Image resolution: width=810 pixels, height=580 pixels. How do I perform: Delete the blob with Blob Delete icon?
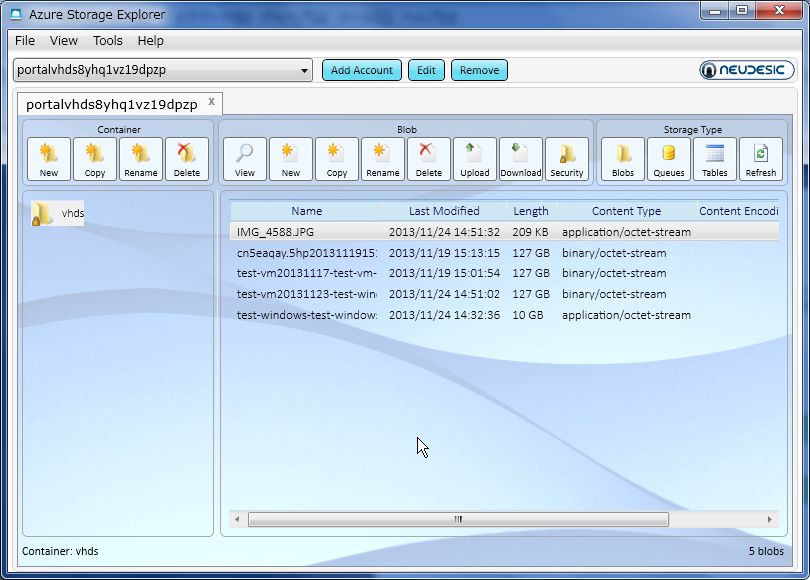429,159
